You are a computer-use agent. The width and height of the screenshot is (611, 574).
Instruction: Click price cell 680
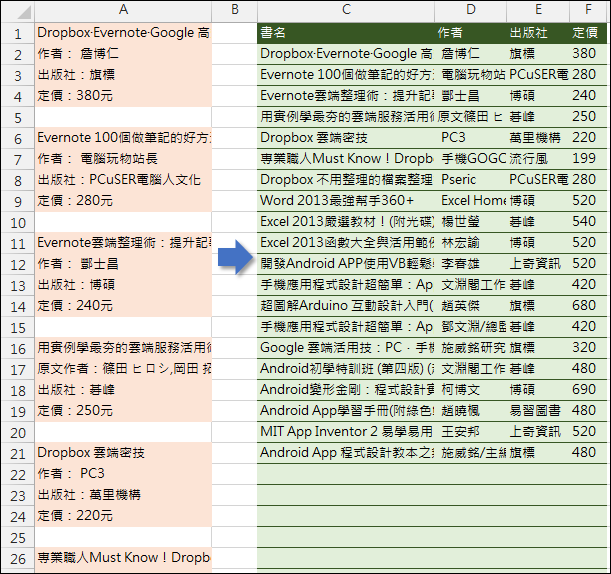[588, 306]
